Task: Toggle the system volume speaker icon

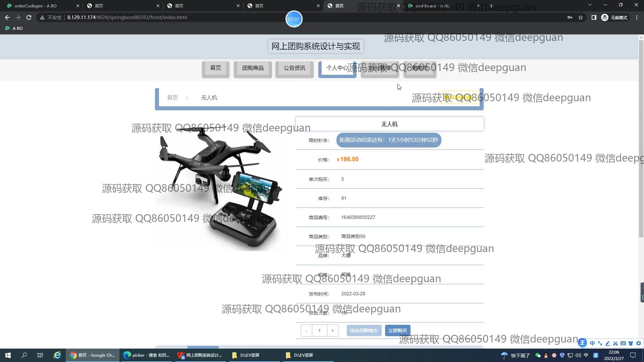Action: click(578, 355)
